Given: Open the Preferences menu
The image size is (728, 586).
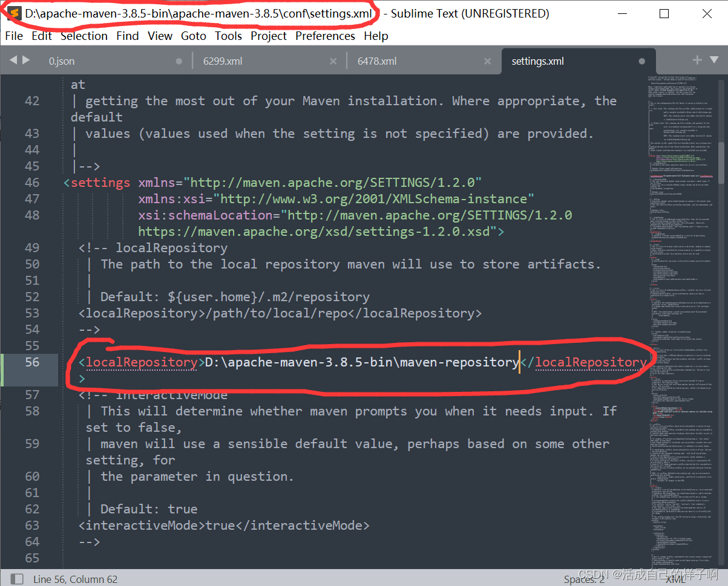Looking at the screenshot, I should [326, 36].
